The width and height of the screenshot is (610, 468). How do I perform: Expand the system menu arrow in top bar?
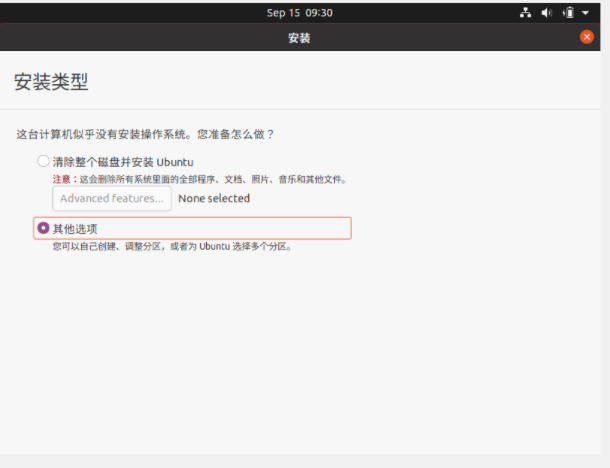(585, 13)
